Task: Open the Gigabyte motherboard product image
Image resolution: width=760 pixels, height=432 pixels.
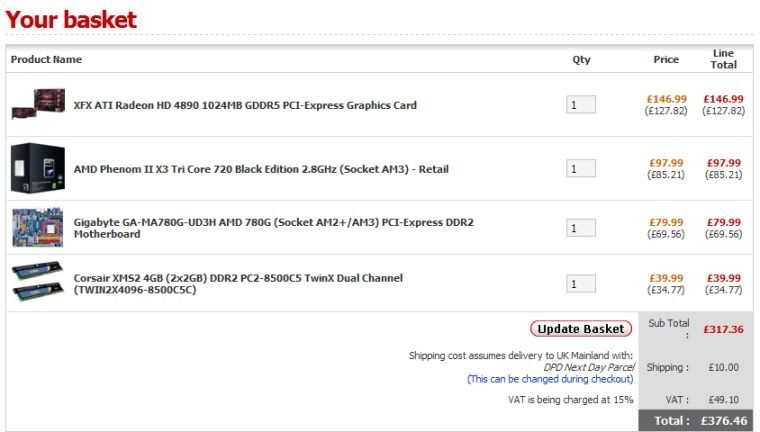Action: [x=38, y=227]
